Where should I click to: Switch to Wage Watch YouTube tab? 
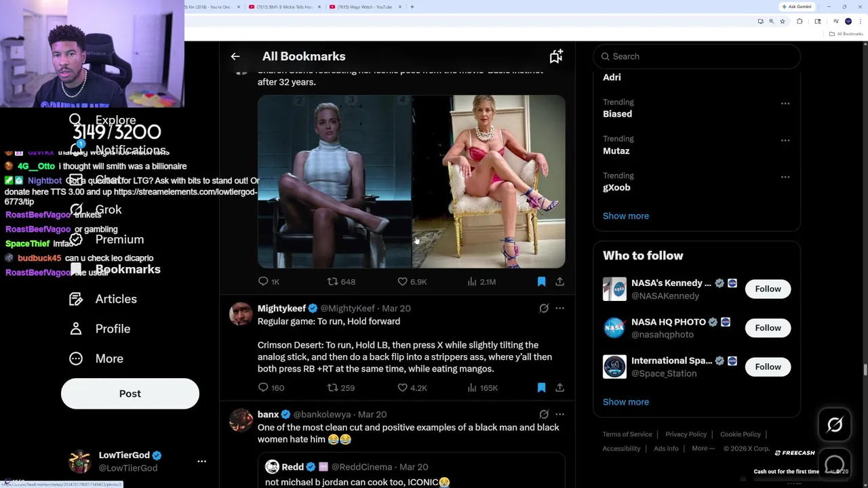click(366, 7)
